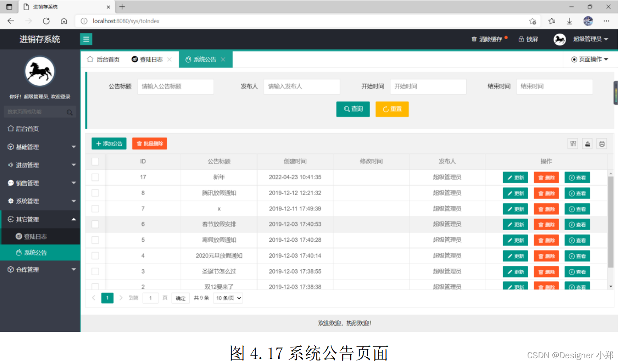Image resolution: width=620 pixels, height=364 pixels.
Task: Check the checkbox for row ID 3
Action: 95,271
